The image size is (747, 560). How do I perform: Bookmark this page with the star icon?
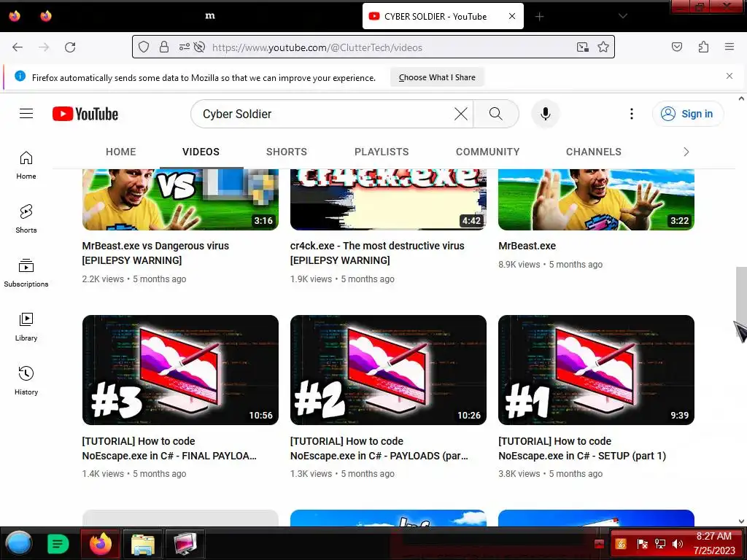point(603,47)
